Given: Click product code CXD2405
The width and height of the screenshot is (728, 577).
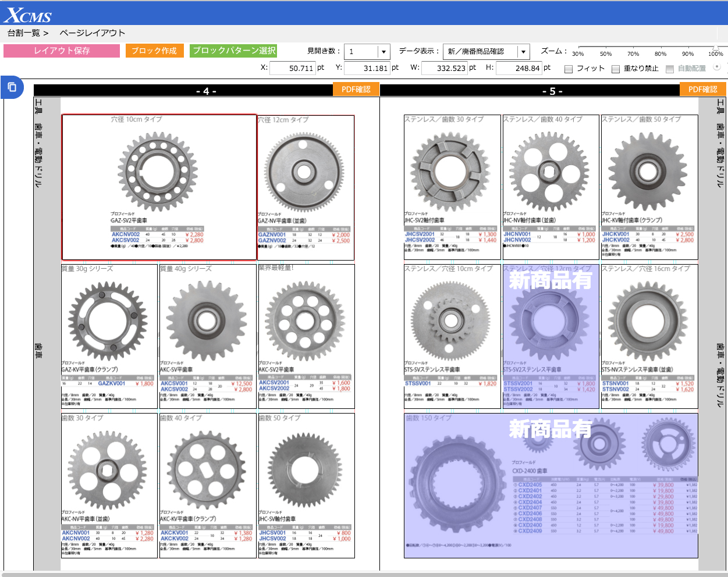Looking at the screenshot, I should [x=530, y=485].
